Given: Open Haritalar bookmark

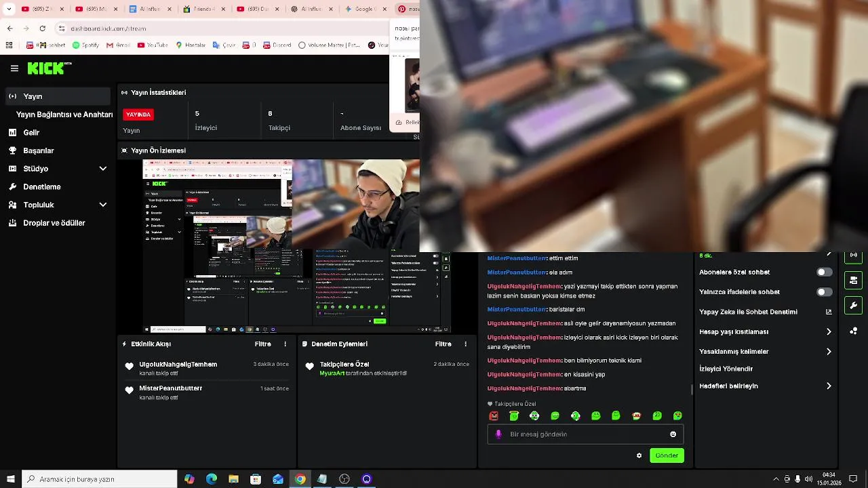Looking at the screenshot, I should tap(191, 45).
